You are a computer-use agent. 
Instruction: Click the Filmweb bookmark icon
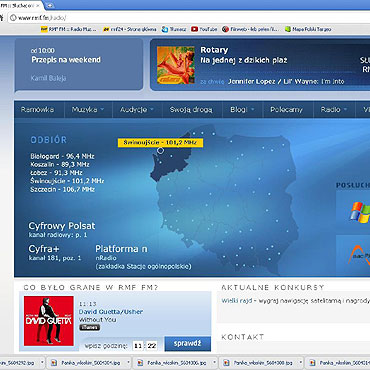(x=226, y=29)
